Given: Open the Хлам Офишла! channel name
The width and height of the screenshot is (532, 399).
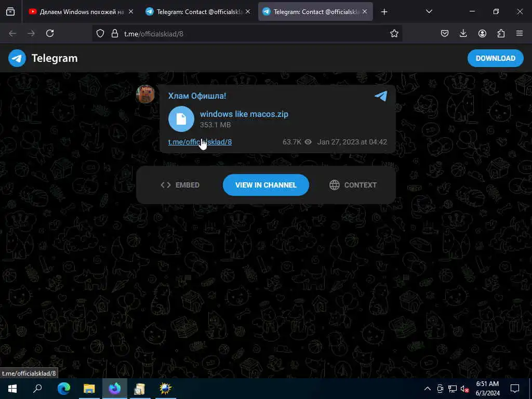Looking at the screenshot, I should [x=197, y=96].
